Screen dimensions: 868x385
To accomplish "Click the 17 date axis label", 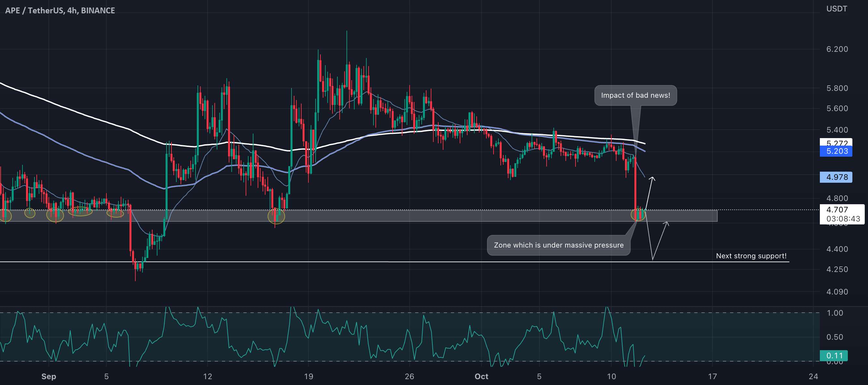I will click(712, 377).
